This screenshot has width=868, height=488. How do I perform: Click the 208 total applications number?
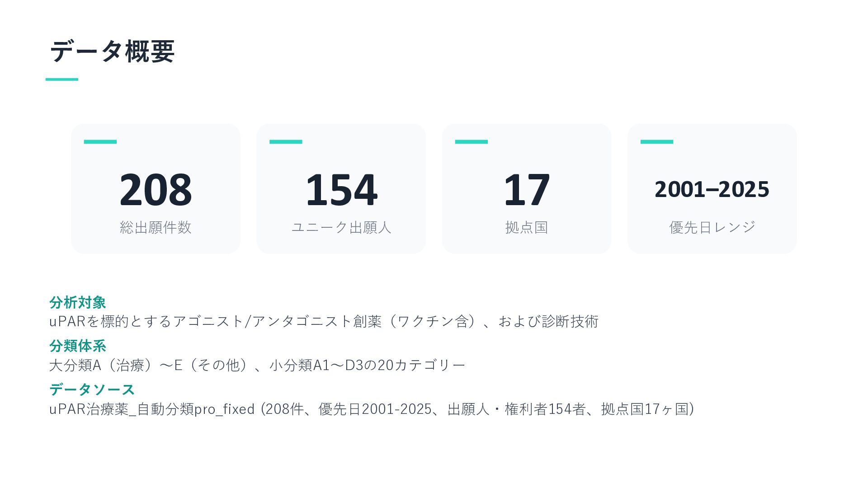(x=156, y=189)
